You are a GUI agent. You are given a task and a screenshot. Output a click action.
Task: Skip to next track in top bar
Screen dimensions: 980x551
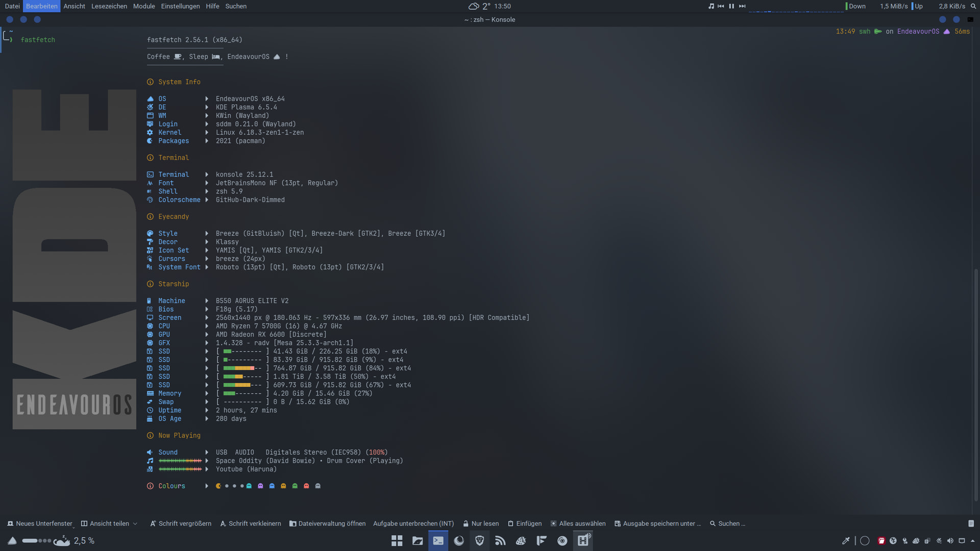point(742,6)
